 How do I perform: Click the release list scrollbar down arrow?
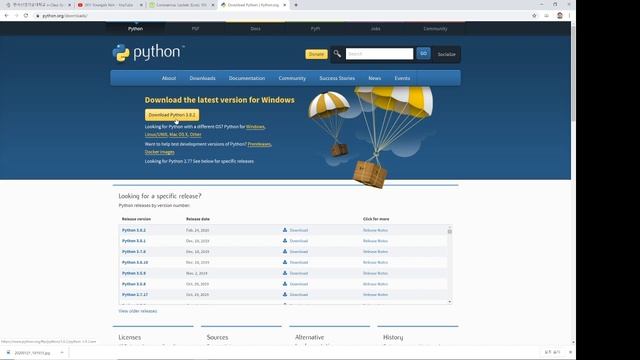click(450, 302)
